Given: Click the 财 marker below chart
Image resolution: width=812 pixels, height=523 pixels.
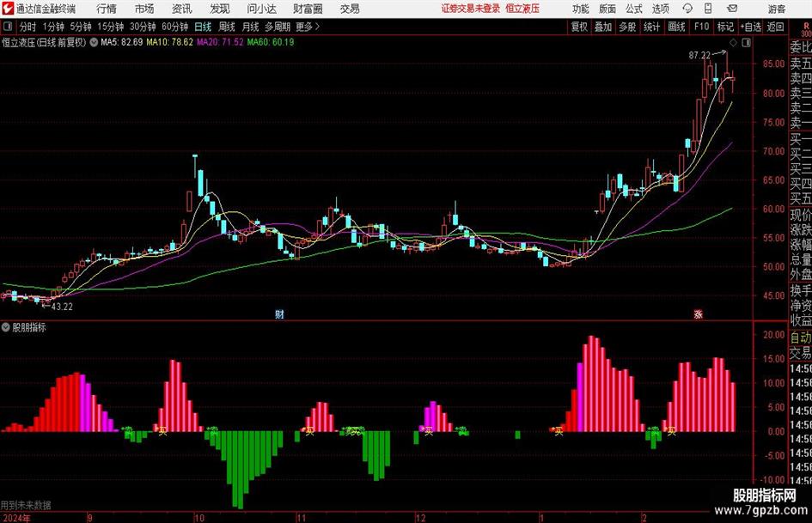Looking at the screenshot, I should [279, 314].
